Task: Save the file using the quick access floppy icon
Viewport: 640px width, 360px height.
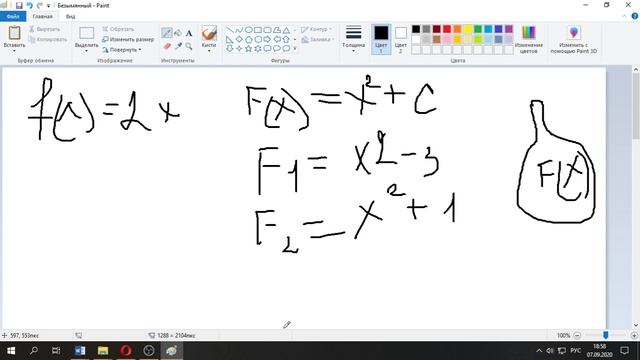Action: click(x=19, y=5)
